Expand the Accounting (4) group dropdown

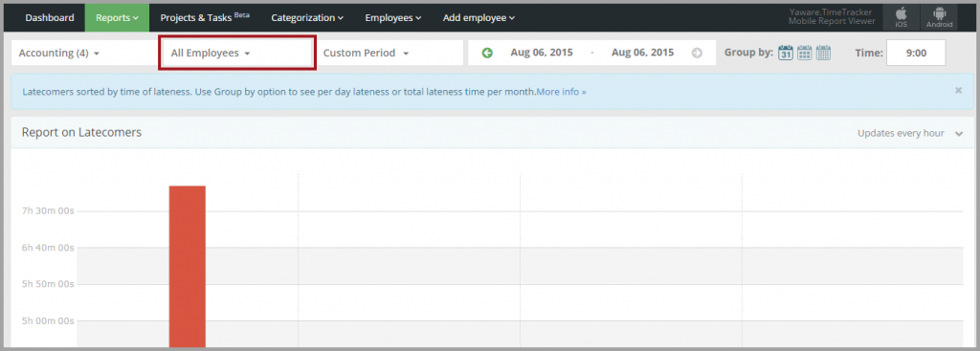[x=83, y=54]
